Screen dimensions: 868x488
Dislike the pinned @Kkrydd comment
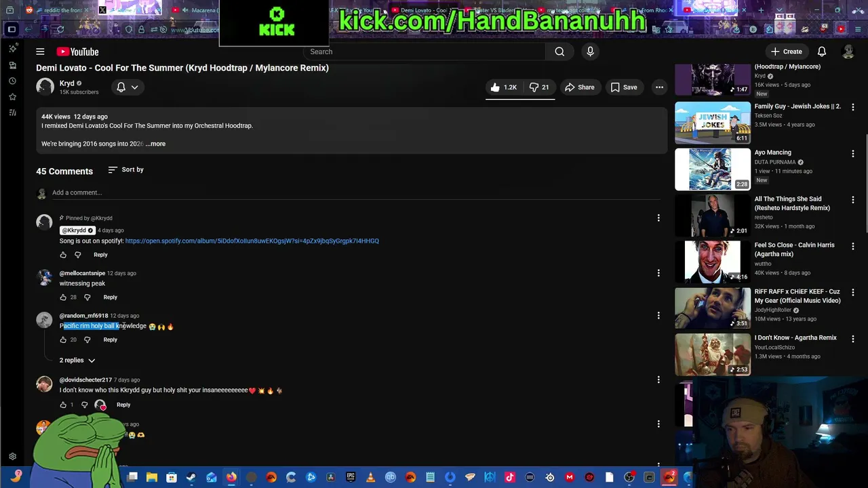(77, 255)
